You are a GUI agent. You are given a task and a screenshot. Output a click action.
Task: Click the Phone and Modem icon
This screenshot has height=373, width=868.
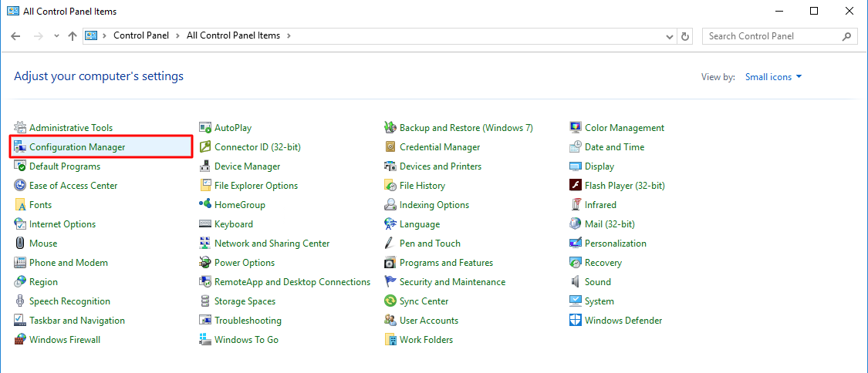(20, 263)
